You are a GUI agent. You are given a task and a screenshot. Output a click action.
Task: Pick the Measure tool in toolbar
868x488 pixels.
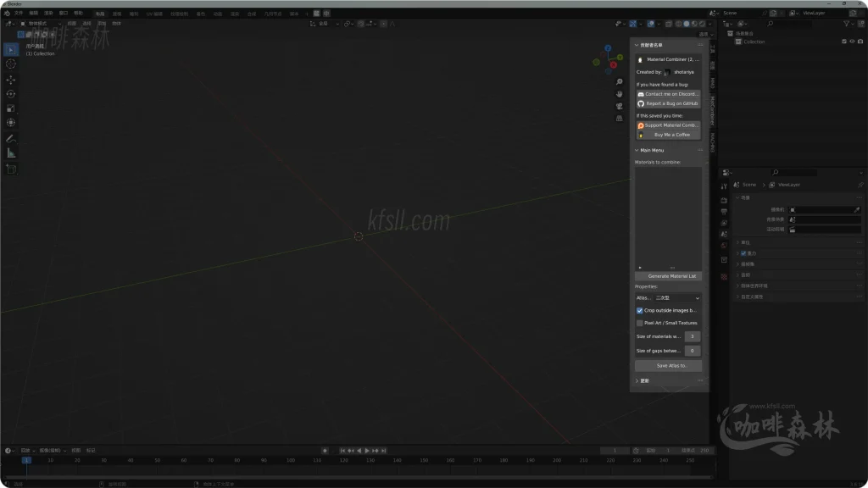click(x=11, y=153)
